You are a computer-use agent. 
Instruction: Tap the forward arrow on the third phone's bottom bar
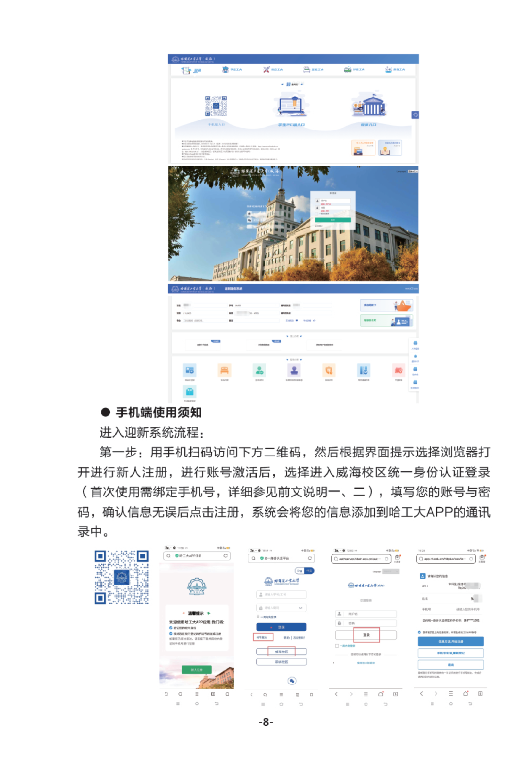[x=351, y=694]
